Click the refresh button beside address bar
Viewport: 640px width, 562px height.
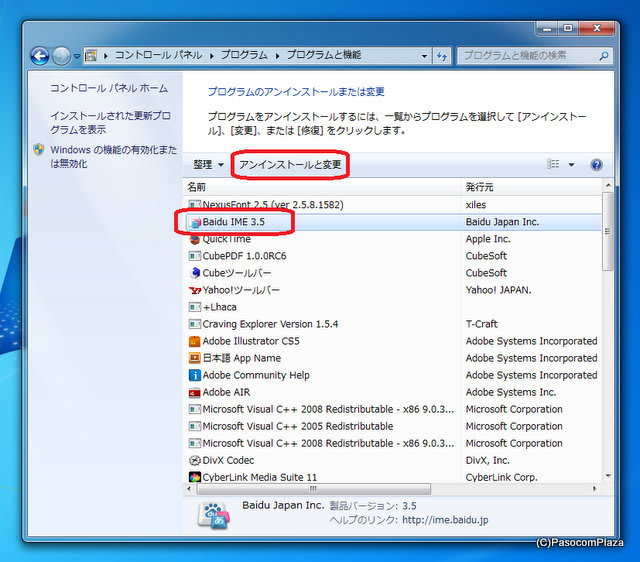click(442, 56)
